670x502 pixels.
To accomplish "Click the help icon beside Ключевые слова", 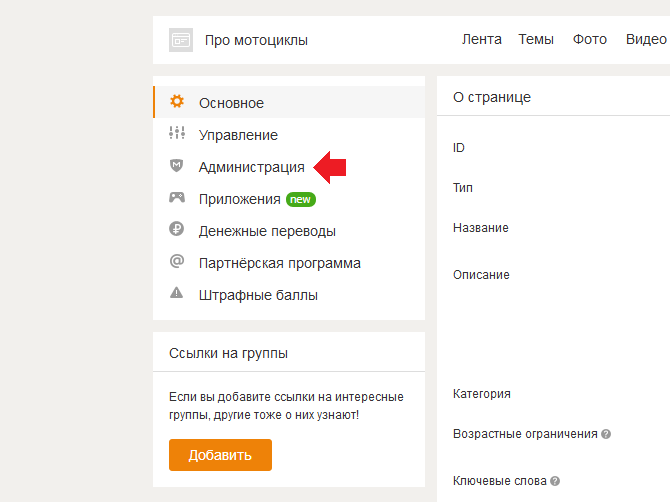I will pos(555,481).
